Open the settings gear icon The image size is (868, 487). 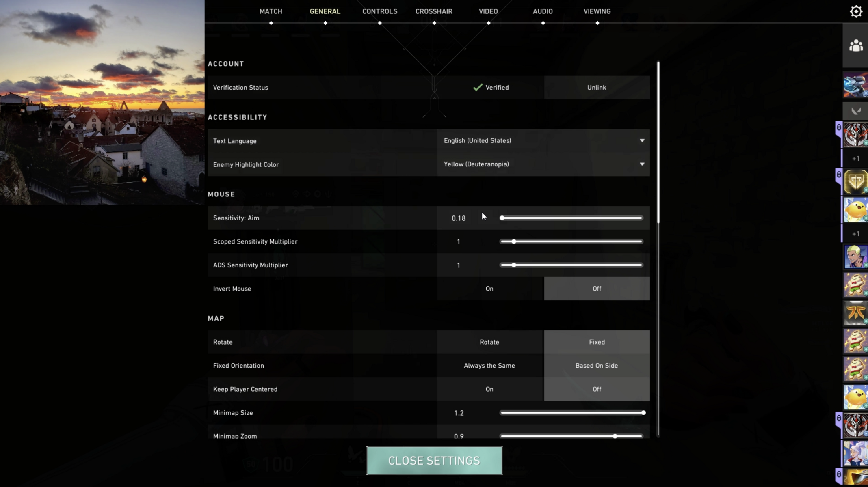click(856, 11)
